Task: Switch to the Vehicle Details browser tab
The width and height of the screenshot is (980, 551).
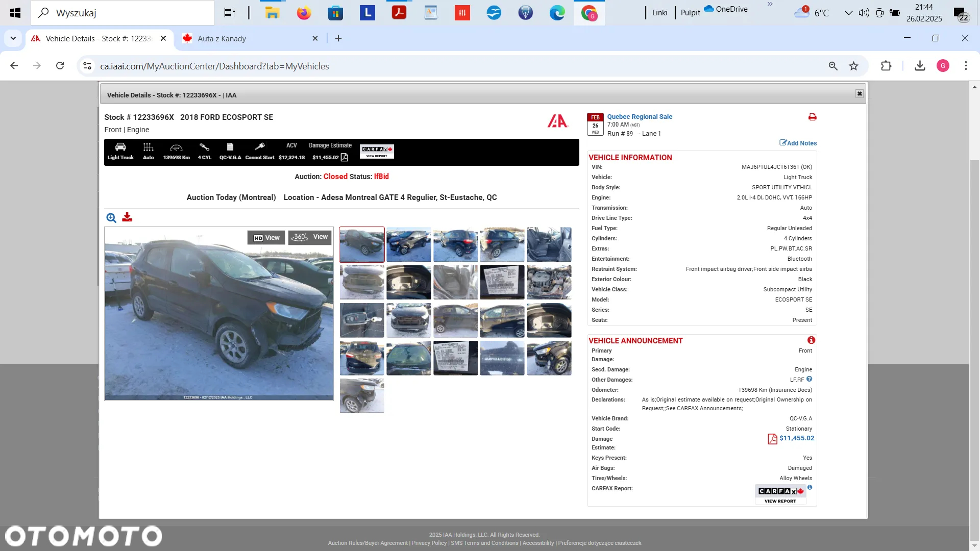Action: [x=99, y=39]
